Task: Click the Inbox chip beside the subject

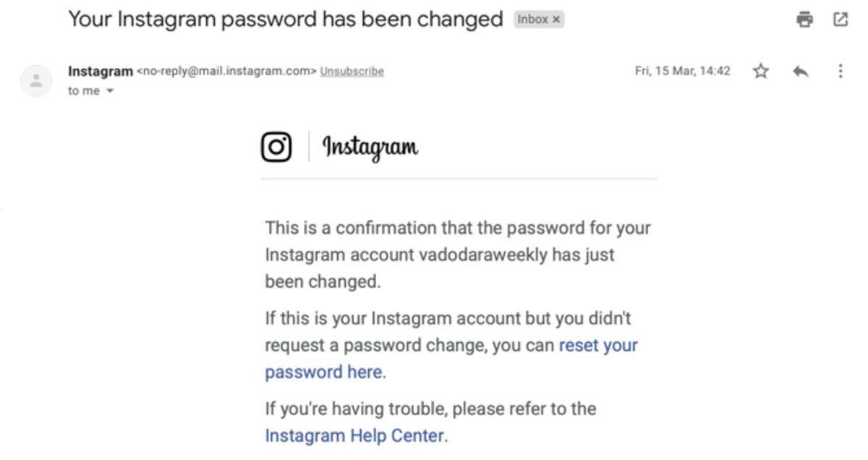Action: [x=534, y=20]
